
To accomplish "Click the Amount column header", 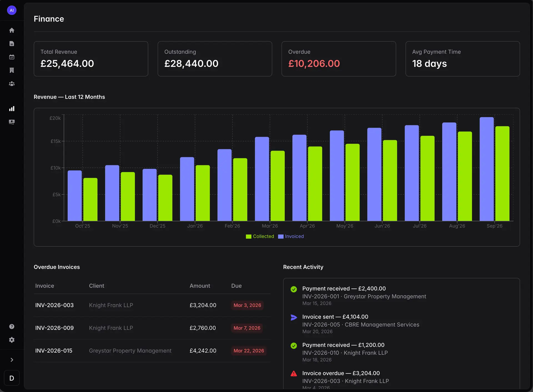I will point(200,286).
